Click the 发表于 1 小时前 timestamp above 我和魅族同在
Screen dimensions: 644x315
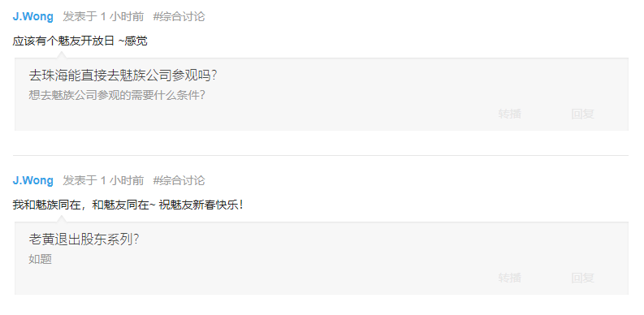[103, 181]
